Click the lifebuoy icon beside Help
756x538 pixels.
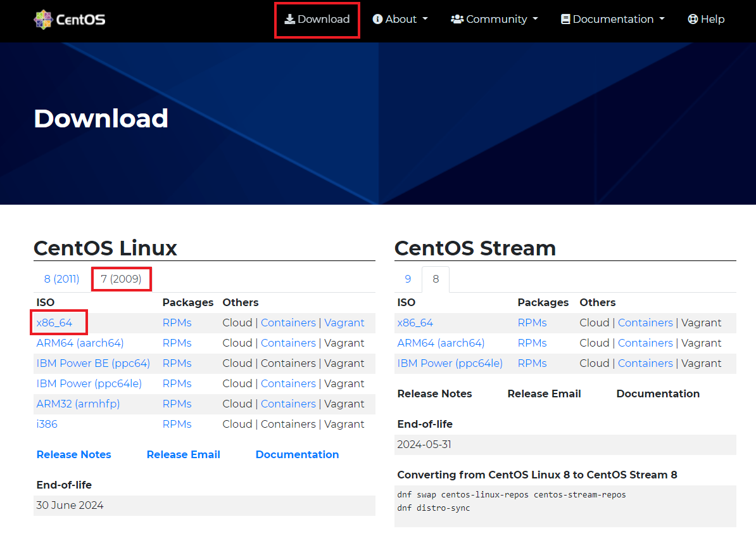pos(693,19)
